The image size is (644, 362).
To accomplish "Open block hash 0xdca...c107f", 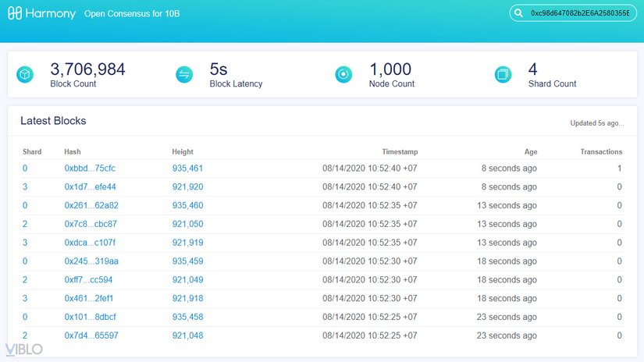I will tap(90, 243).
